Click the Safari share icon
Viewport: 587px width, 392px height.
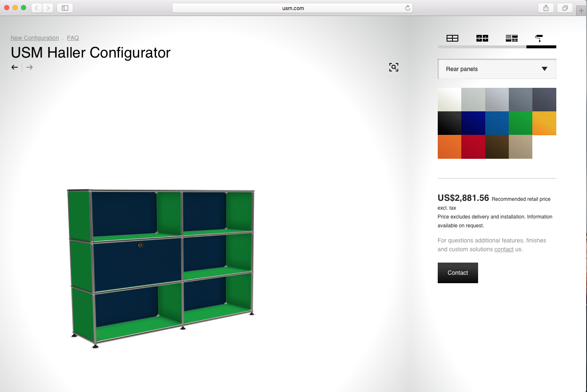546,8
